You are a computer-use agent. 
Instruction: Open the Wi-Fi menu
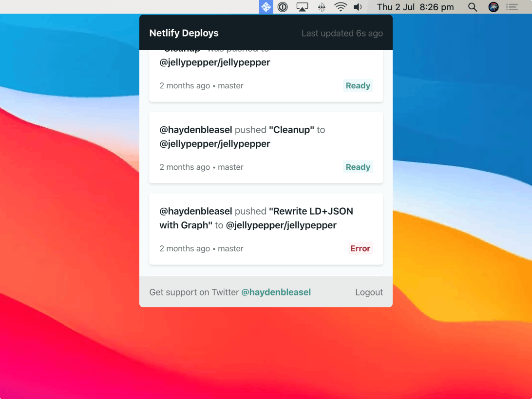341,7
